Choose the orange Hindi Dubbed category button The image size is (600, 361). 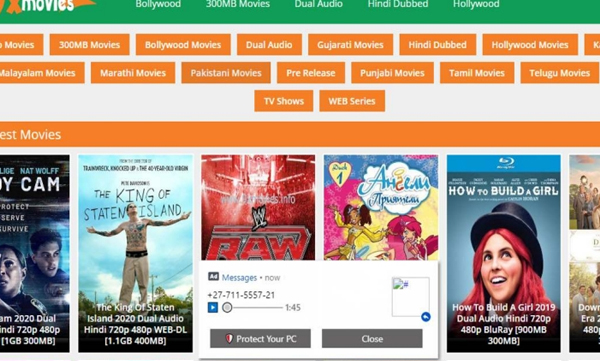point(437,45)
